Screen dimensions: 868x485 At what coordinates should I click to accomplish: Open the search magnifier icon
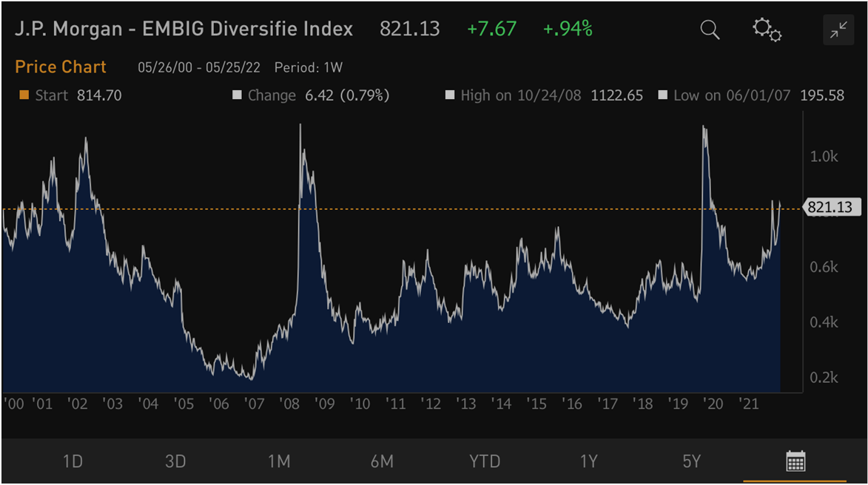click(710, 30)
